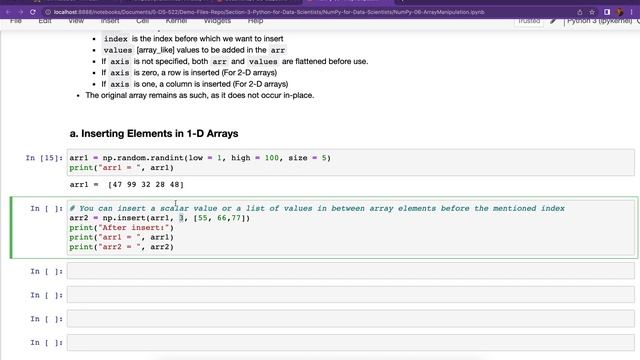Click bullet 'If axis is not specified, both arr'
This screenshot has height=360, width=640.
(x=235, y=62)
